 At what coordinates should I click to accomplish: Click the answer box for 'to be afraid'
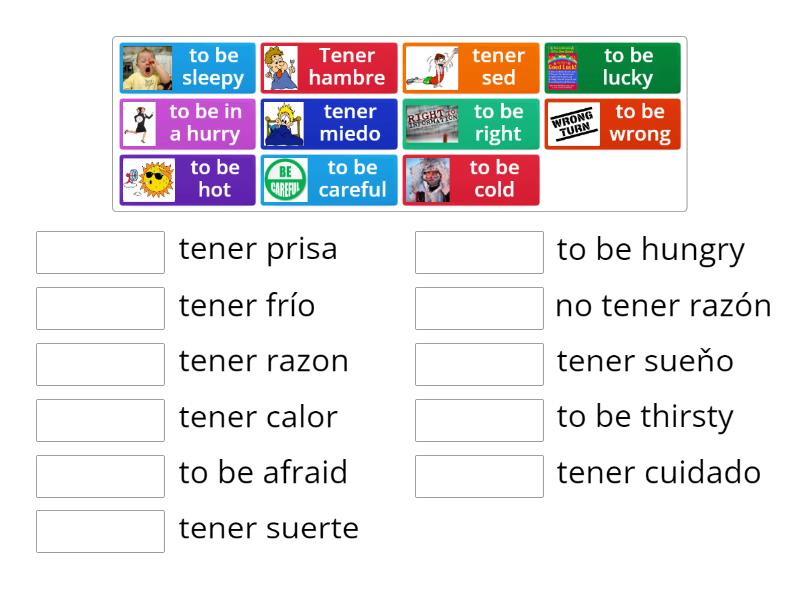[x=100, y=477]
